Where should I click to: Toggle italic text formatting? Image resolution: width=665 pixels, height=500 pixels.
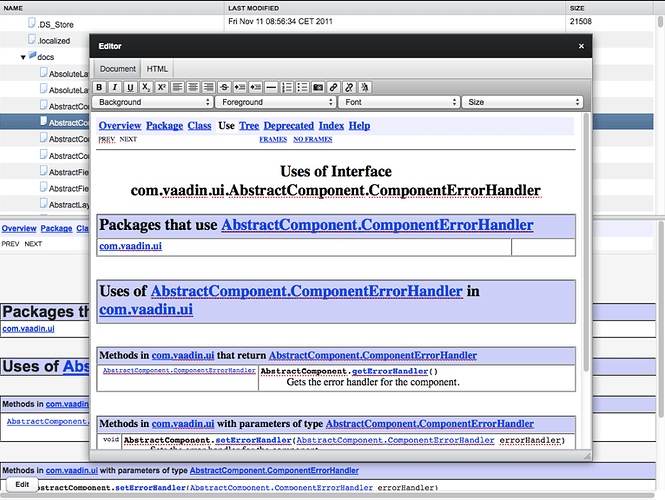tap(115, 87)
